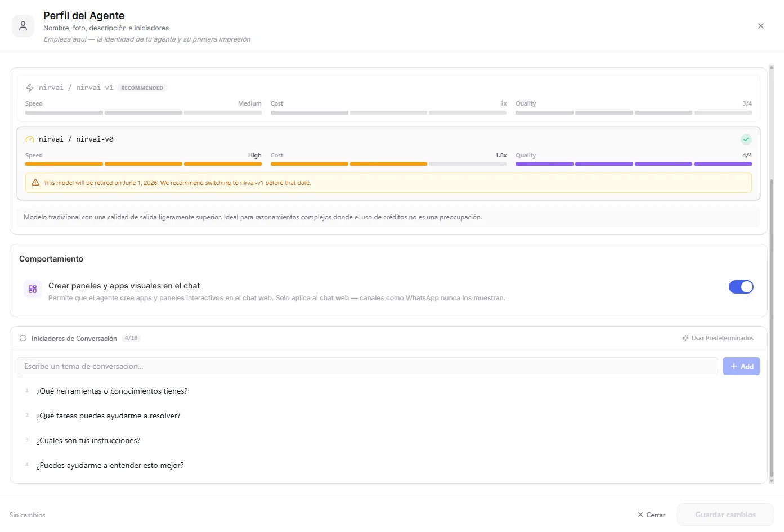This screenshot has width=784, height=532.
Task: Click the nirvai-v0 orange Speed bar
Action: click(144, 164)
